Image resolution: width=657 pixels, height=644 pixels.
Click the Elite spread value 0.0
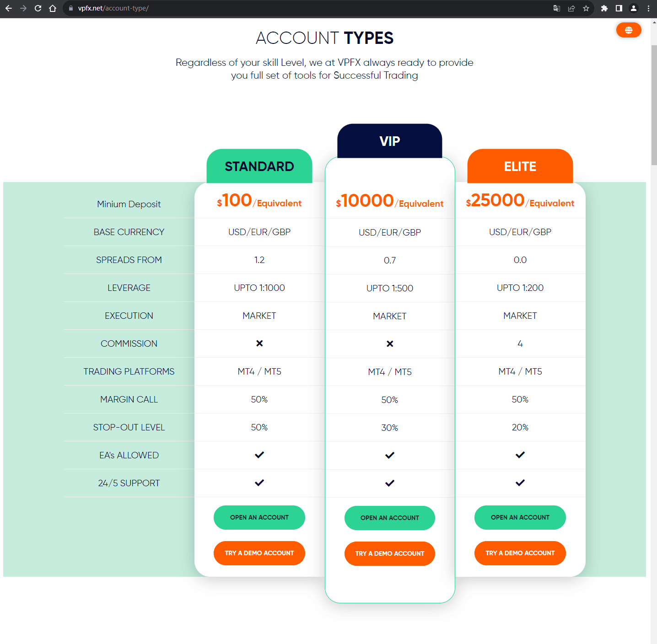coord(520,260)
